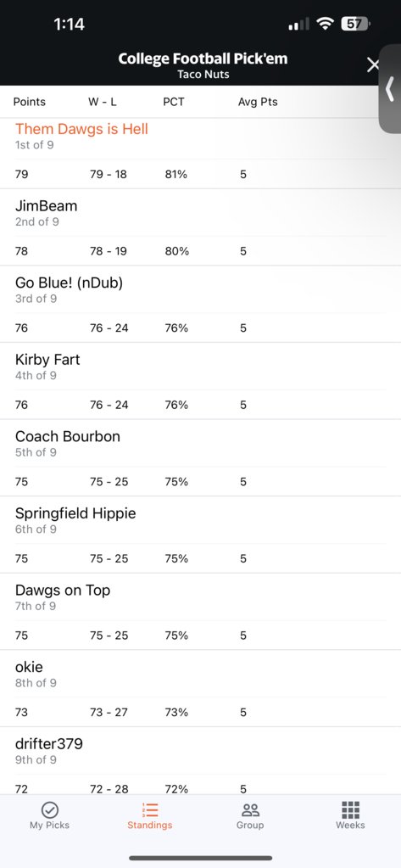The image size is (401, 868).
Task: Select Springfield Hippie in standings
Action: (200, 535)
